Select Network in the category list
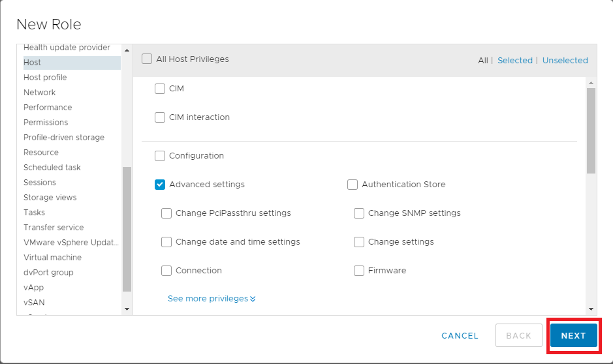This screenshot has width=613, height=364. (x=39, y=93)
